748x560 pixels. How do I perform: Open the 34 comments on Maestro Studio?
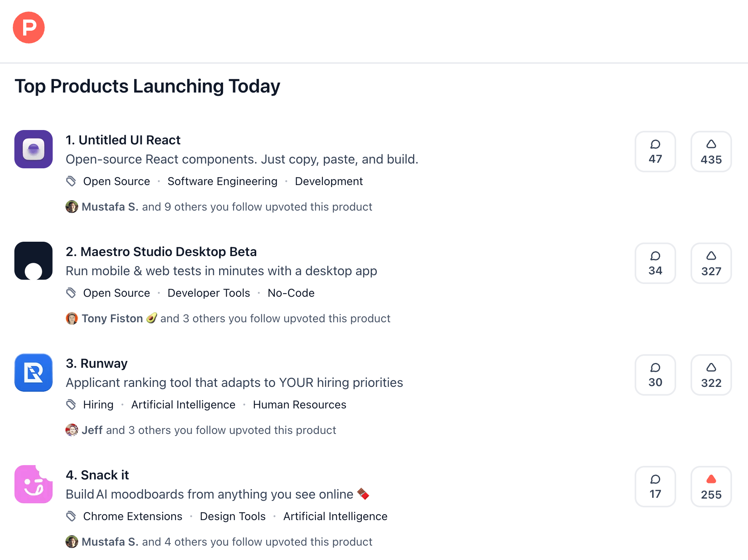(x=655, y=263)
